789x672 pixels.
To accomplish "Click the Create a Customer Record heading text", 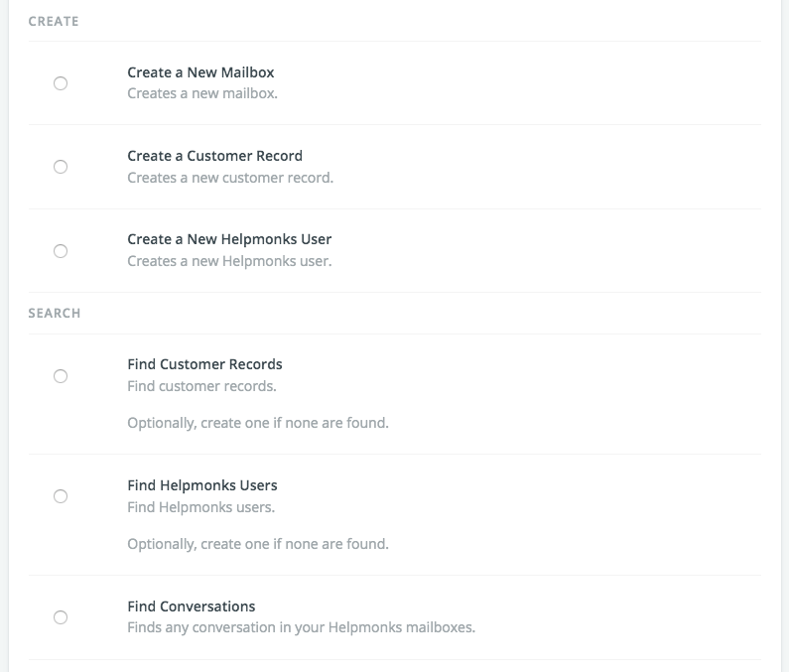I will pos(214,156).
